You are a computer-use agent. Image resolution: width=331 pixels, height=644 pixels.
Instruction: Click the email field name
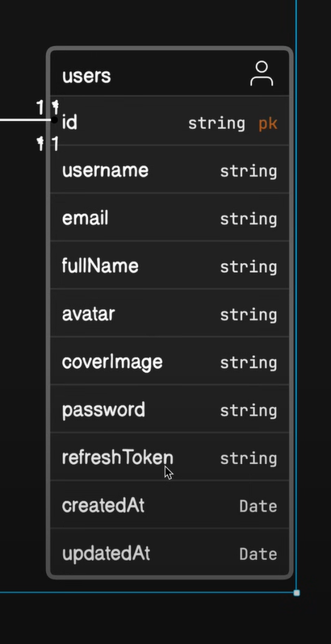click(x=85, y=218)
